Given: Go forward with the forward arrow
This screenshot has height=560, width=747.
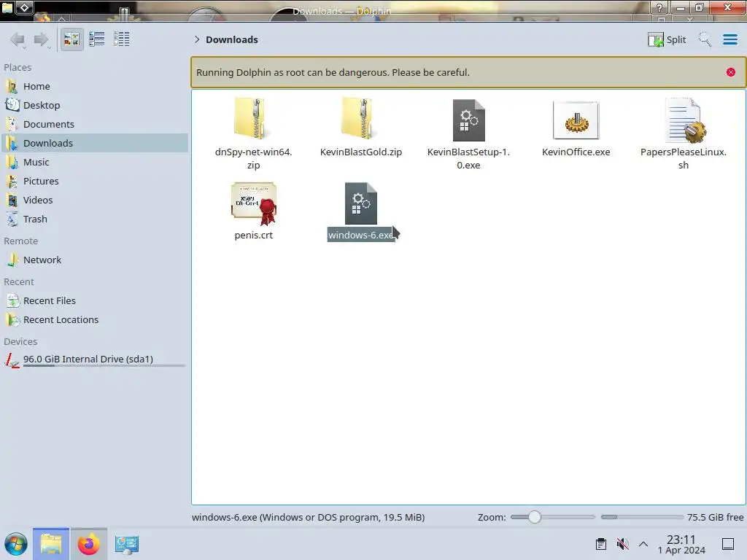Looking at the screenshot, I should tap(42, 39).
